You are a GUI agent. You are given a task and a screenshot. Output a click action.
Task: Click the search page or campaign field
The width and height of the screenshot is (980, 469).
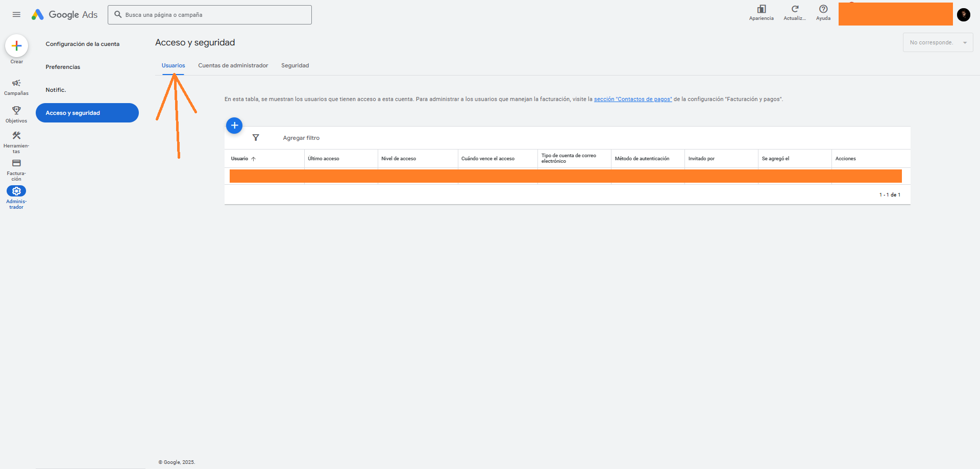click(210, 15)
